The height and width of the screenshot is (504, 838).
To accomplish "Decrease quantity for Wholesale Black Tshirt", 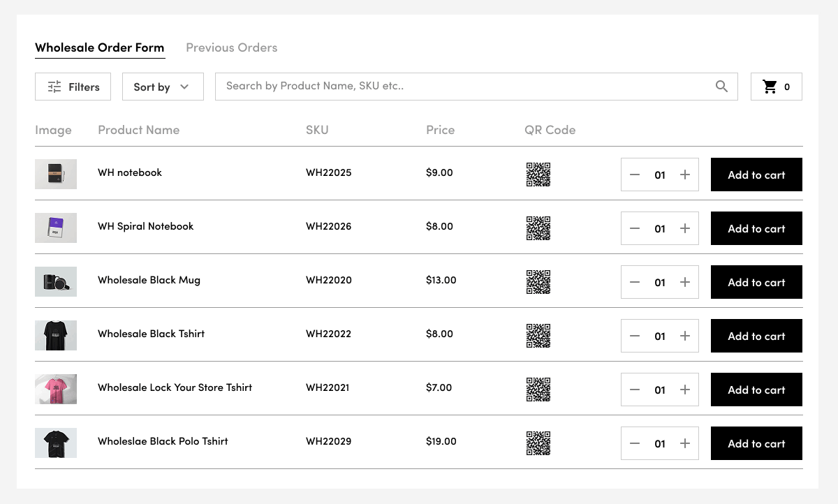I will pos(635,336).
